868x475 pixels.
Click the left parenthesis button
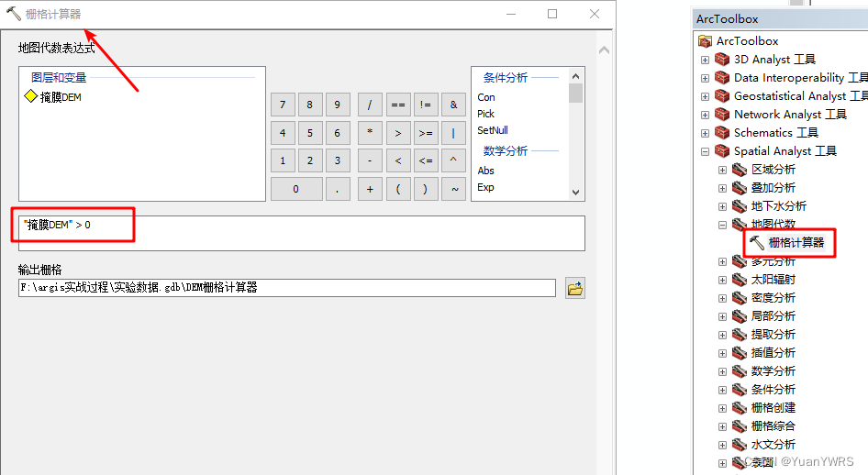tap(398, 189)
